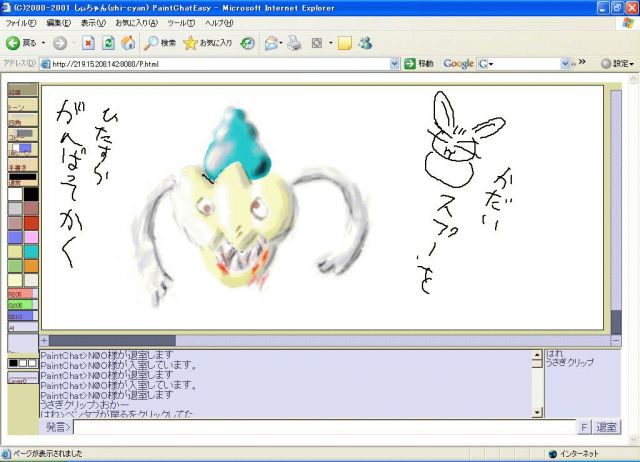The image size is (640, 462).
Task: Click chat log scroll-up arrow
Action: click(537, 354)
